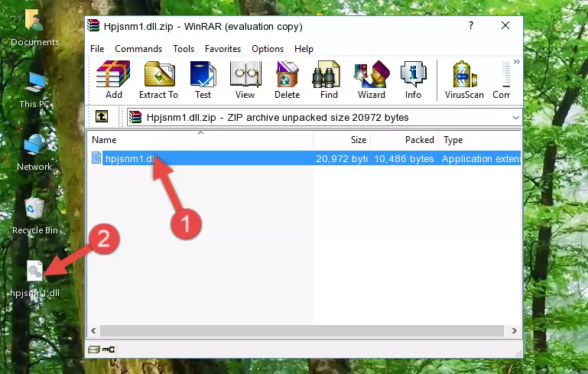Select the Documents desktop icon
588x374 pixels.
[34, 28]
